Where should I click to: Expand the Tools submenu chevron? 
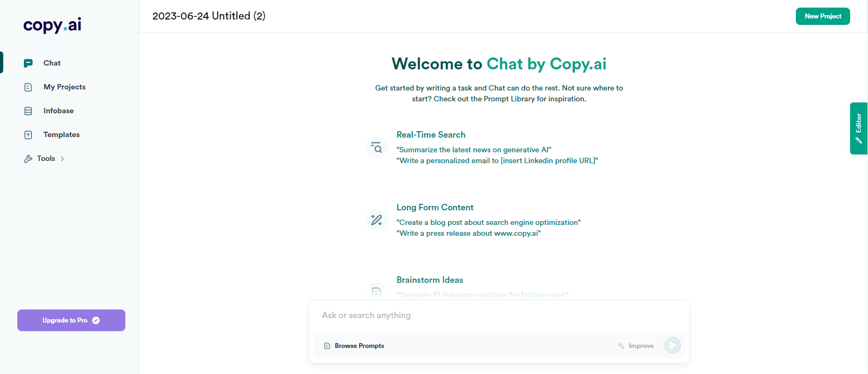point(62,159)
